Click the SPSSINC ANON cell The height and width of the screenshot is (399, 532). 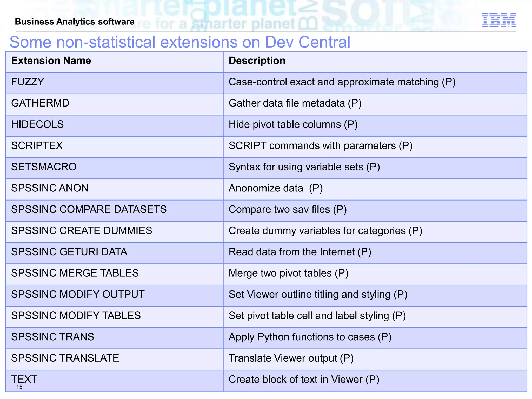pos(115,189)
